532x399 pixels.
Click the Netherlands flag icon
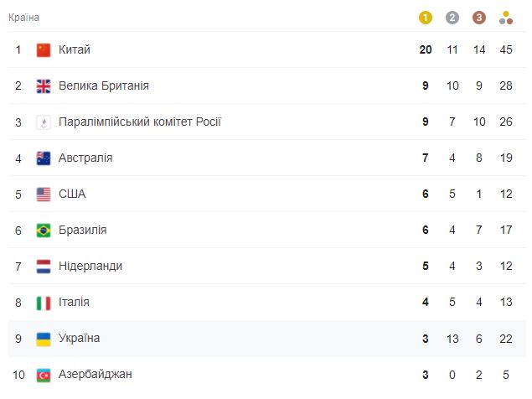coord(44,267)
